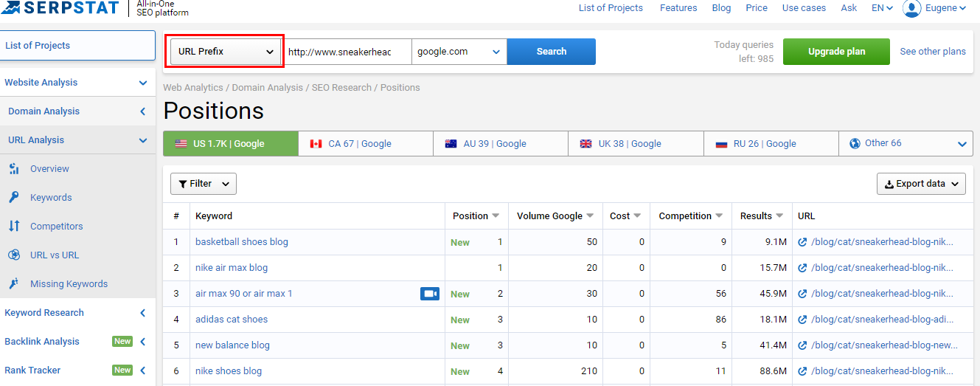
Task: Sort by the Volume Google column arrow
Action: tap(590, 216)
